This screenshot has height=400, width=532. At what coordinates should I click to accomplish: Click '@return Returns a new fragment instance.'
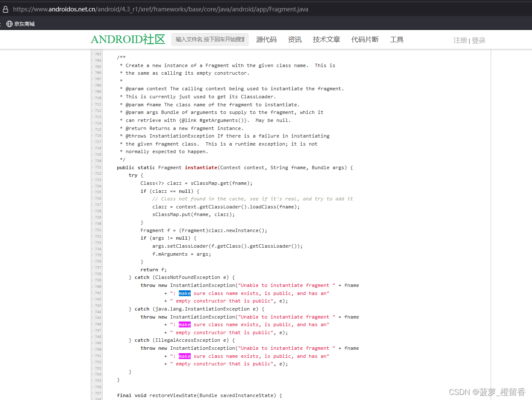(184, 128)
